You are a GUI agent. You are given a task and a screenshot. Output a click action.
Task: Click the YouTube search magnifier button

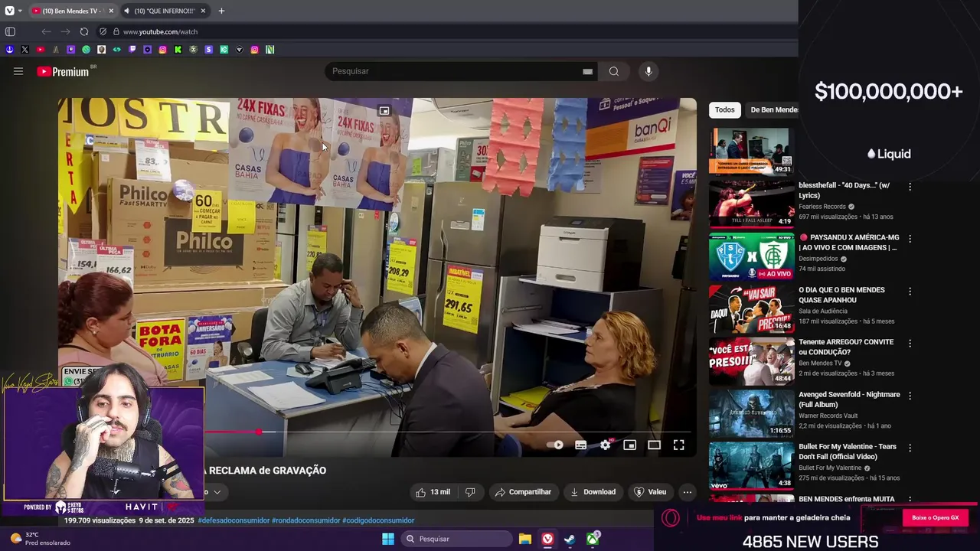click(613, 71)
